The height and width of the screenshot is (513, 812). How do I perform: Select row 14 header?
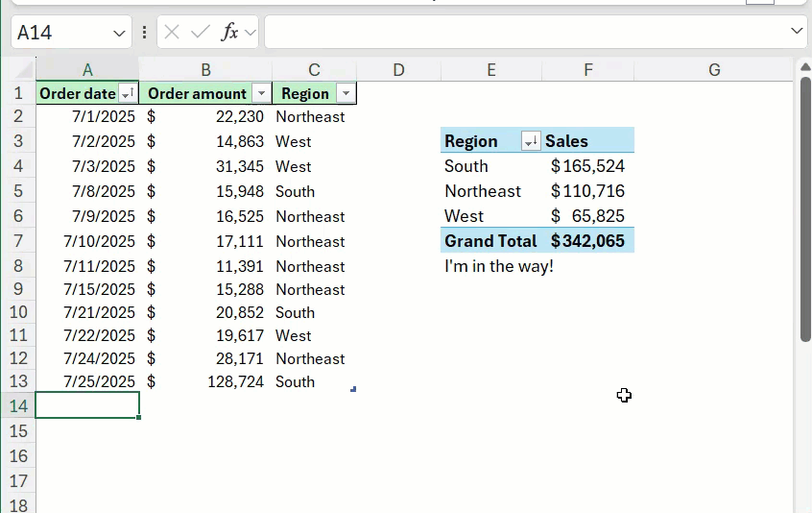click(x=18, y=405)
